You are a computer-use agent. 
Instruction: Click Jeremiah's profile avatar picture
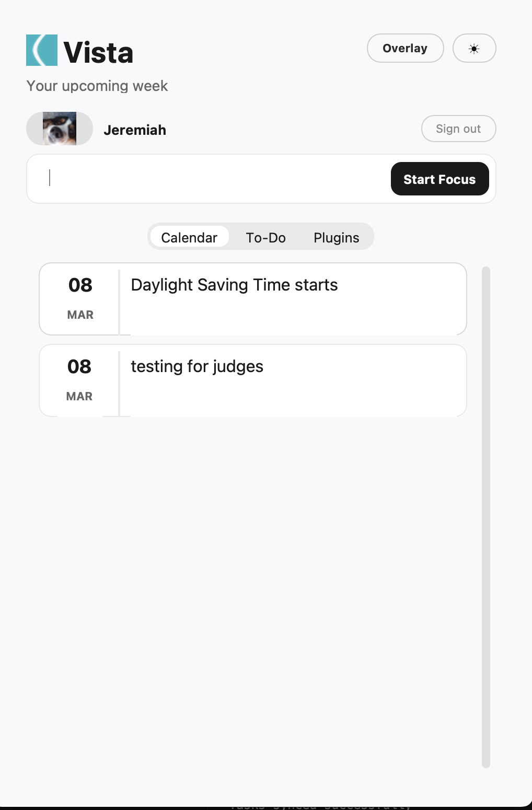pos(60,129)
